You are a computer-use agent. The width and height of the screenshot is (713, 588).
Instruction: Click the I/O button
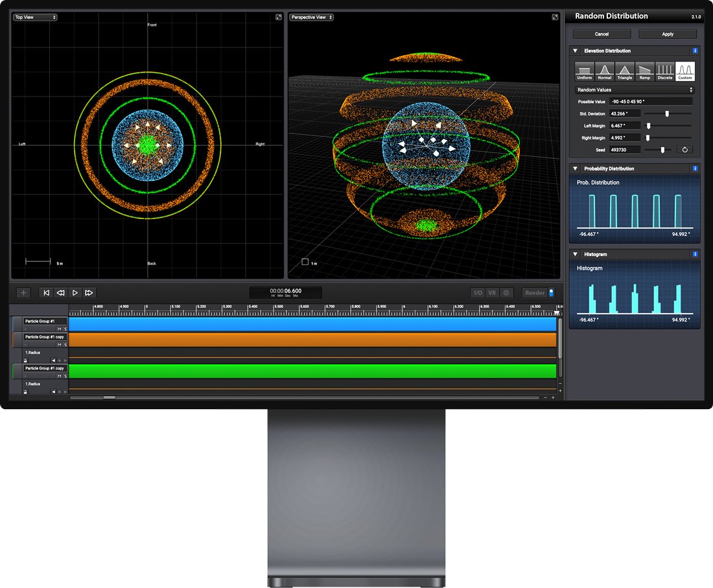tap(478, 293)
